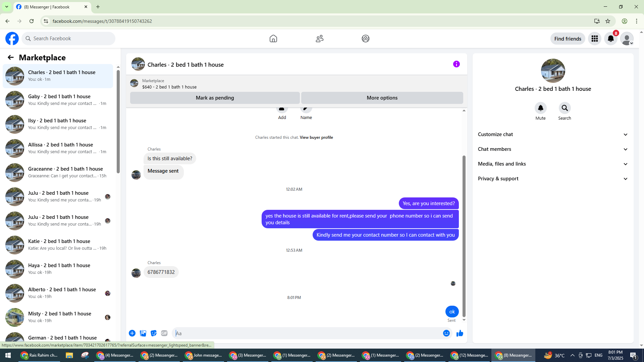644x362 pixels.
Task: Search in conversation using magnifier icon
Action: pyautogui.click(x=565, y=108)
